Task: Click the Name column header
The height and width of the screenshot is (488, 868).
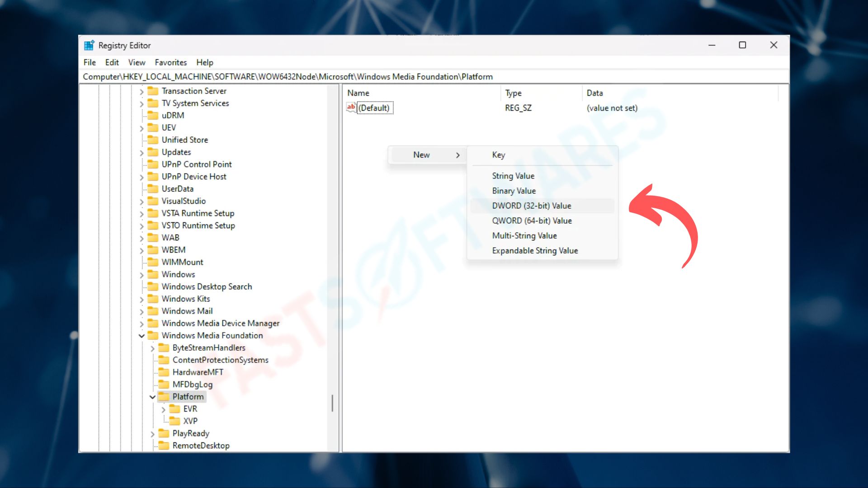Action: [x=421, y=93]
